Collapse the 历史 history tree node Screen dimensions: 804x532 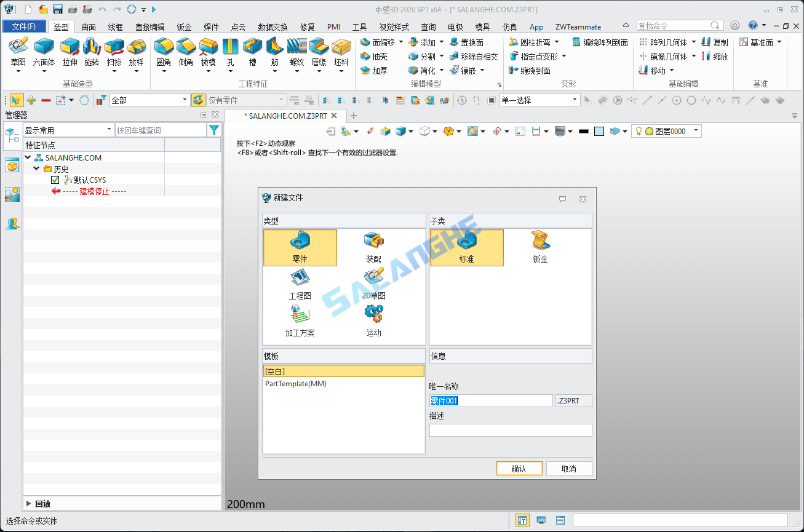[x=37, y=169]
